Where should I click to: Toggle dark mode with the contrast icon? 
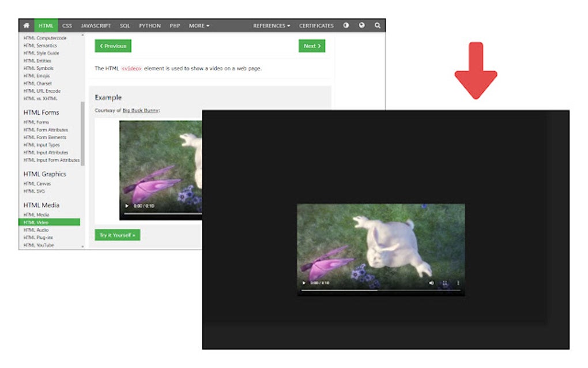[347, 25]
